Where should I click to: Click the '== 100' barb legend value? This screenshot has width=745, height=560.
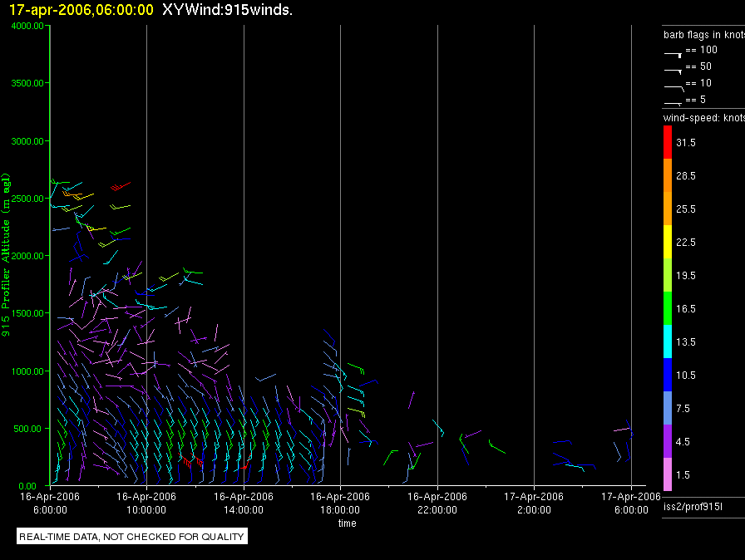pyautogui.click(x=701, y=50)
